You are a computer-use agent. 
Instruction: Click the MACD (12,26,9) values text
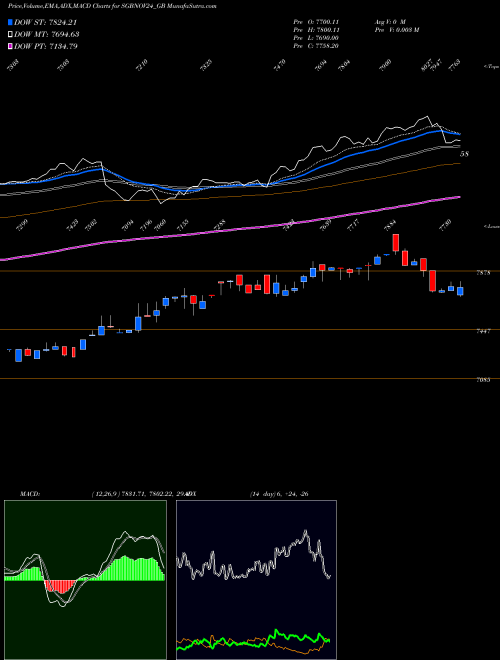139,494
